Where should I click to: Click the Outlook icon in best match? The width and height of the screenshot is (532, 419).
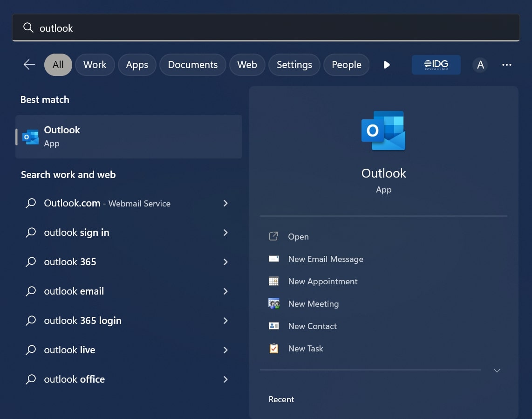click(31, 137)
